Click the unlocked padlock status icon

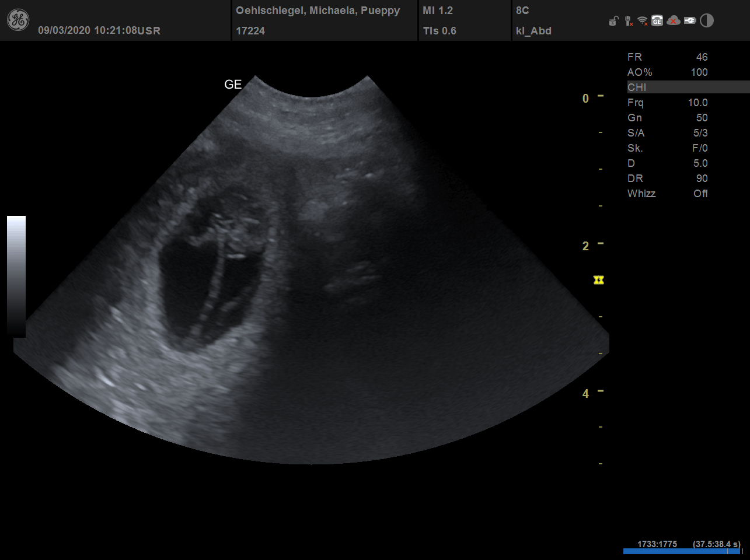(x=613, y=22)
